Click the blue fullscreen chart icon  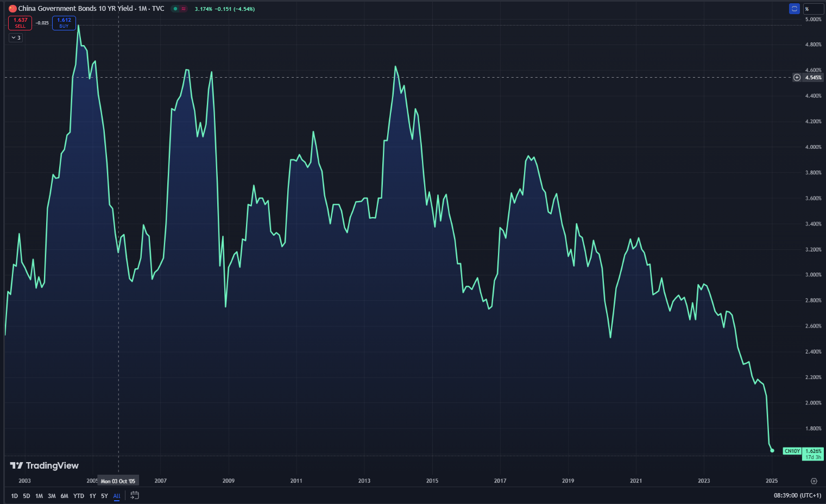(794, 9)
